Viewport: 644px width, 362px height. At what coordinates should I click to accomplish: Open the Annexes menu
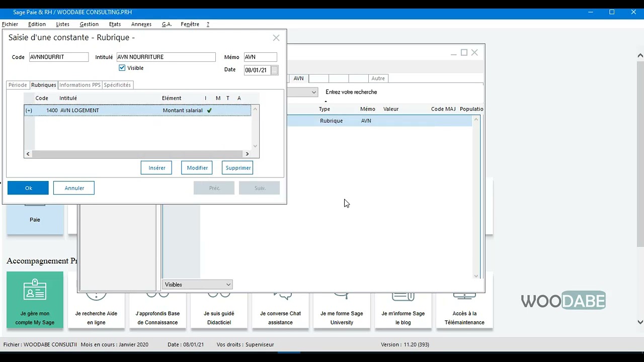[141, 24]
